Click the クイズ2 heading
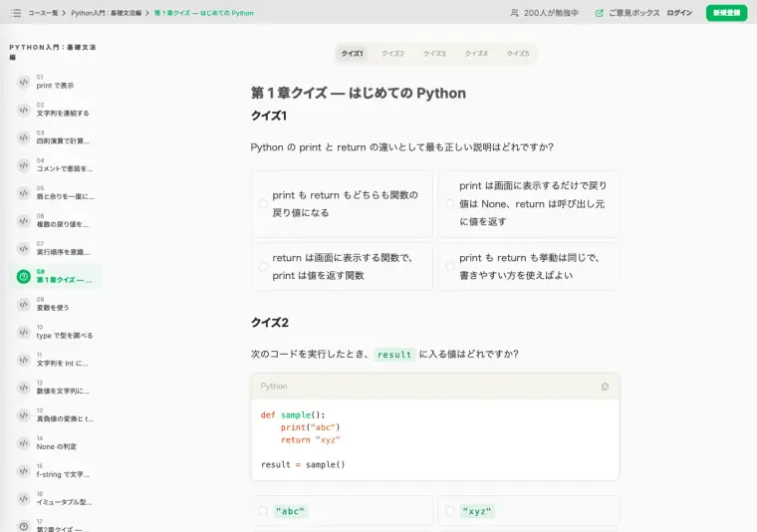The width and height of the screenshot is (757, 532). (x=269, y=323)
